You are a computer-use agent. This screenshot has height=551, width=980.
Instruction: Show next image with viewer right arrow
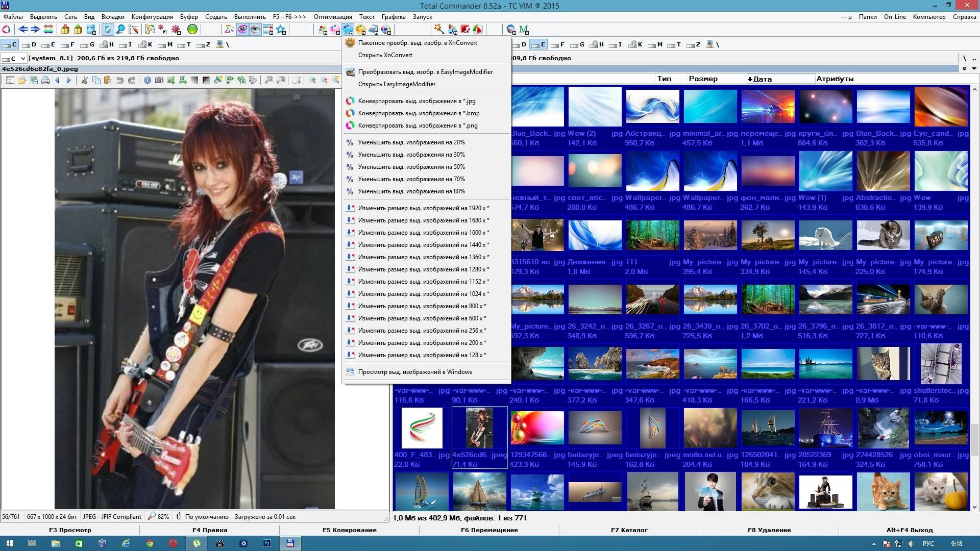click(69, 80)
